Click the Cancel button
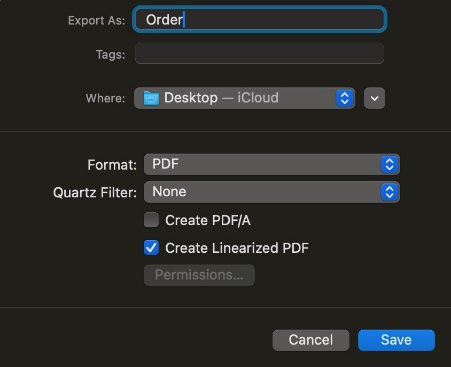 click(x=311, y=340)
